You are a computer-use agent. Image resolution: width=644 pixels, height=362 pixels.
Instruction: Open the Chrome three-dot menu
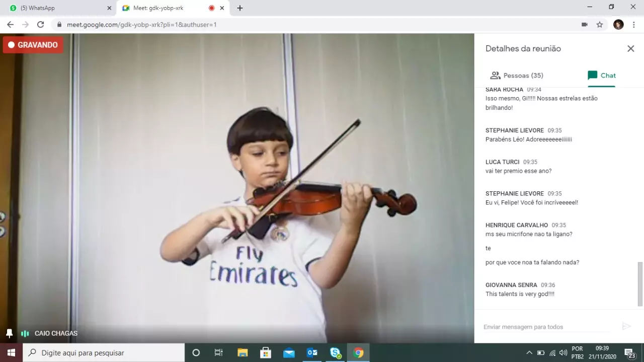[x=633, y=24]
